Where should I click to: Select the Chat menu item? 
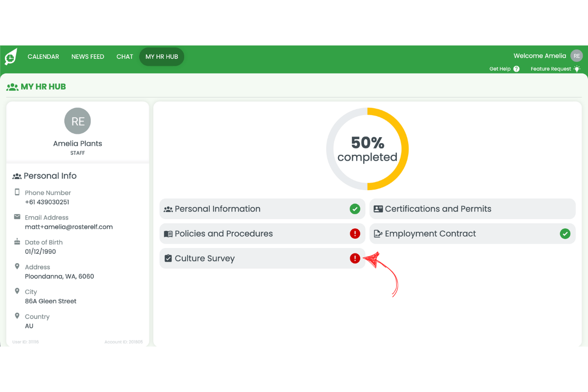point(124,56)
